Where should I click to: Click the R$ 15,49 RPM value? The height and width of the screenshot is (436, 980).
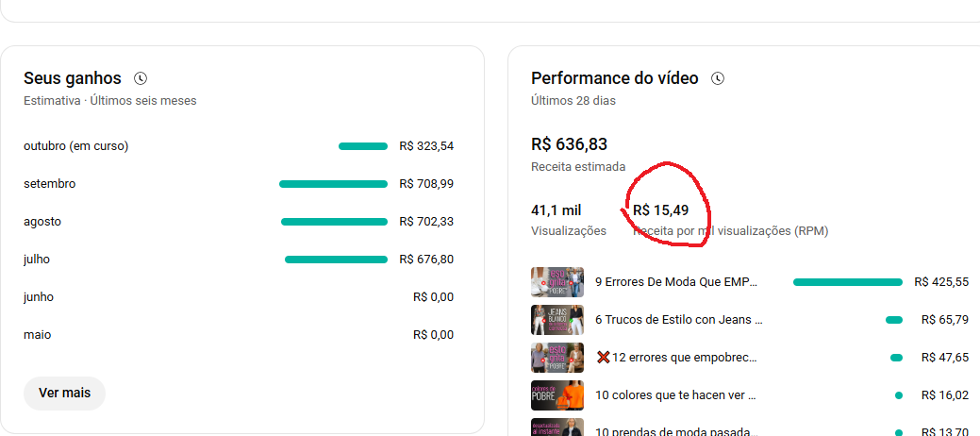(660, 210)
